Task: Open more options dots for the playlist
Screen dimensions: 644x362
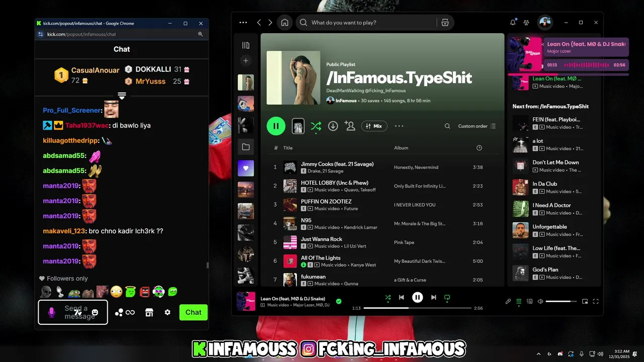Action: click(399, 126)
